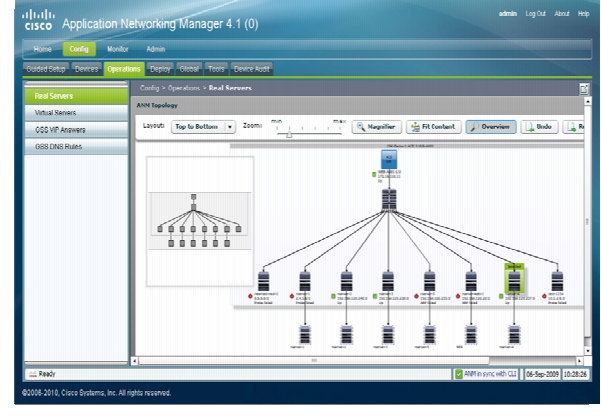Select the rightmost real server in upper row
This screenshot has height=419, width=601.
(557, 281)
